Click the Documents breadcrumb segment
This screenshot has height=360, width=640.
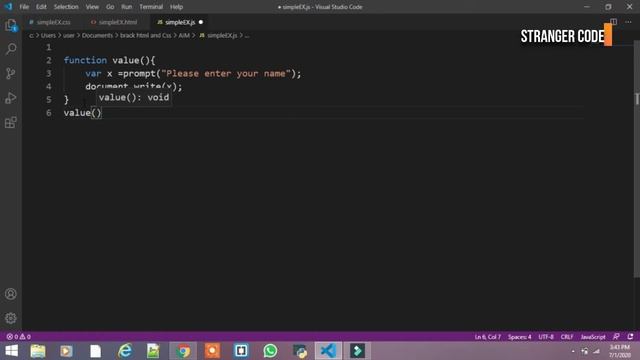click(x=97, y=36)
